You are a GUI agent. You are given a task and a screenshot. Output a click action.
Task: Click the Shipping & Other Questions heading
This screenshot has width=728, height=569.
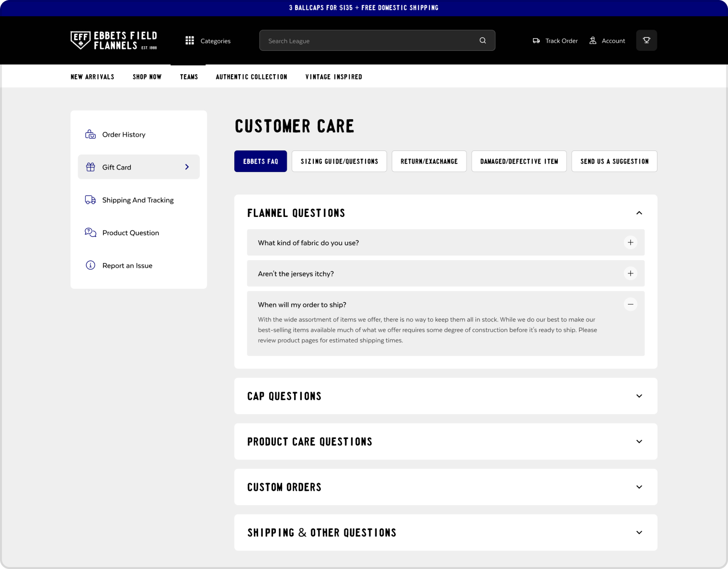[322, 533]
